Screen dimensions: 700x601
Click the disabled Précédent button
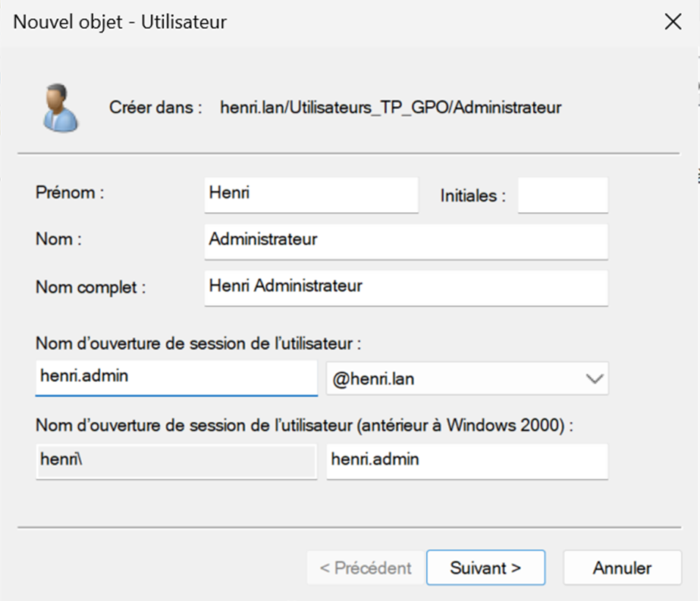(366, 568)
